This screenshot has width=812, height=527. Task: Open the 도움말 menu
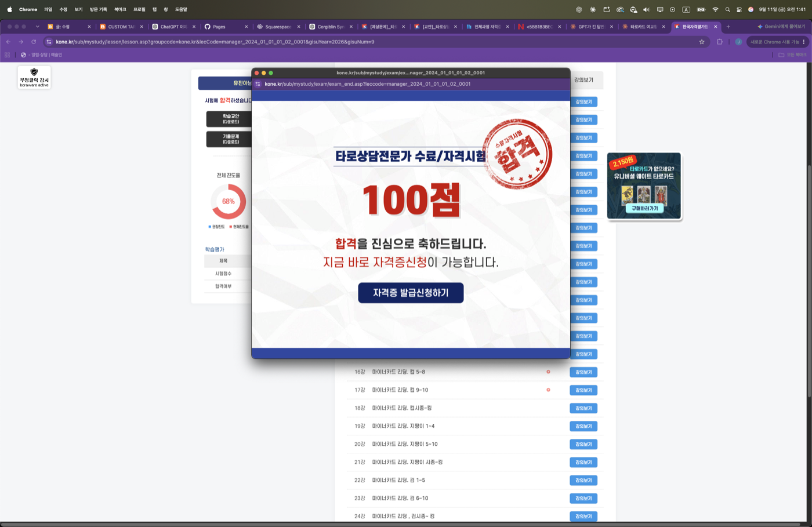181,9
